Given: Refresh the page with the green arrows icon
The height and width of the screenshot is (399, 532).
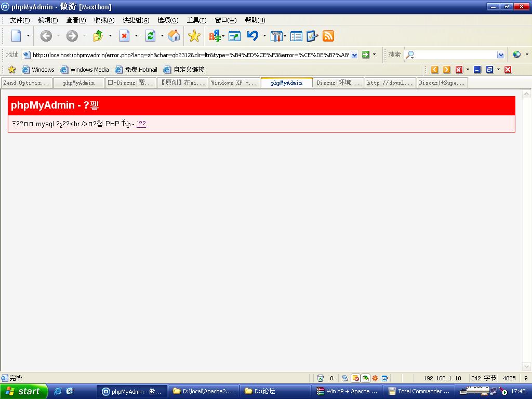Looking at the screenshot, I should [x=150, y=36].
